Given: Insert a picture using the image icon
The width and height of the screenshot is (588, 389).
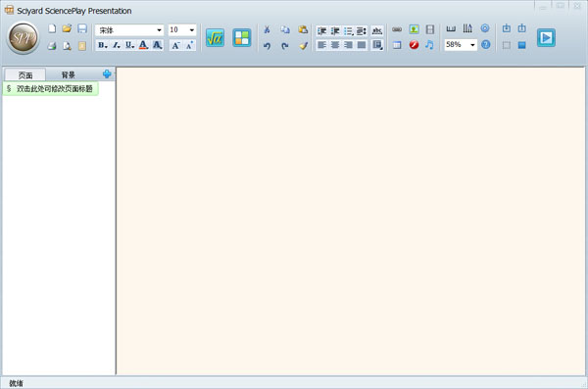Looking at the screenshot, I should coord(414,29).
